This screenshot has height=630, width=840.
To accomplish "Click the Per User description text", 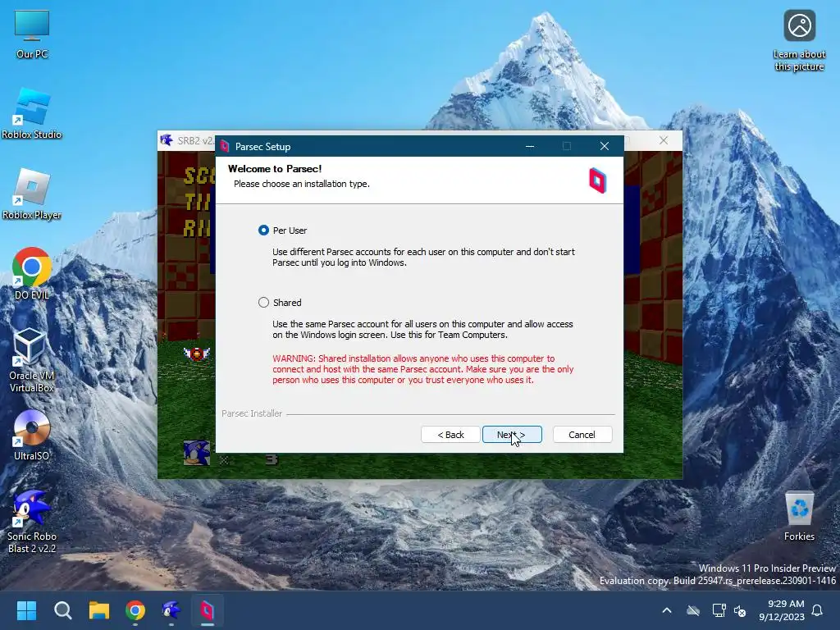I will (x=423, y=257).
